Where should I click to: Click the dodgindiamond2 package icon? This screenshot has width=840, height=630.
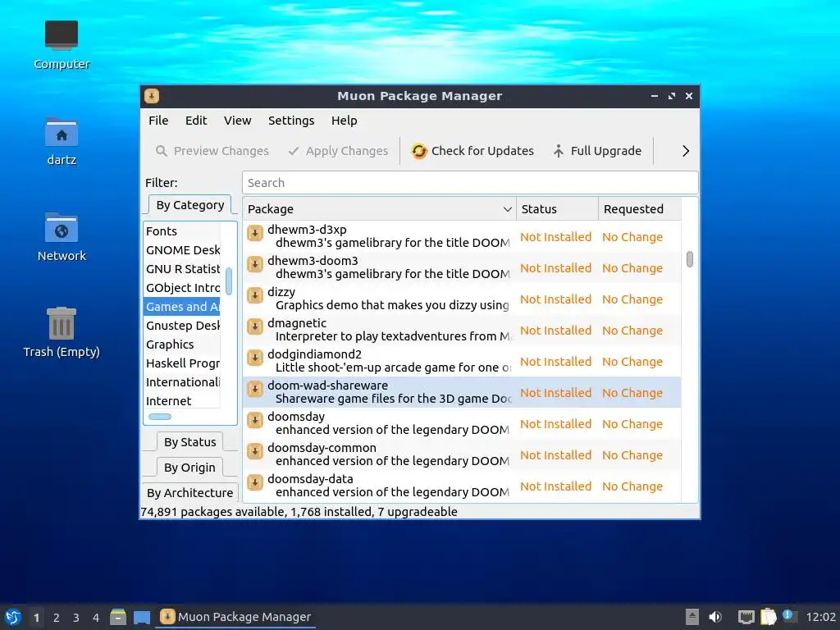pyautogui.click(x=255, y=358)
